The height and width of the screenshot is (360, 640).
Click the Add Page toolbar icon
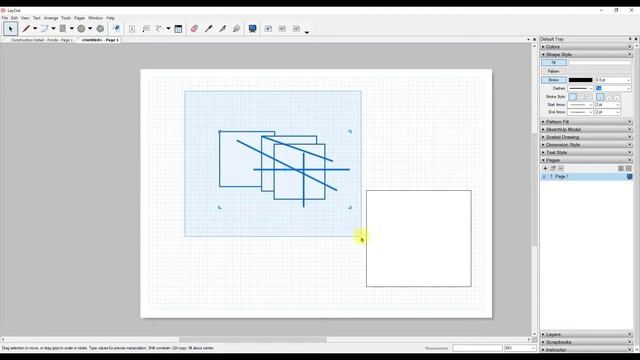coord(268,29)
